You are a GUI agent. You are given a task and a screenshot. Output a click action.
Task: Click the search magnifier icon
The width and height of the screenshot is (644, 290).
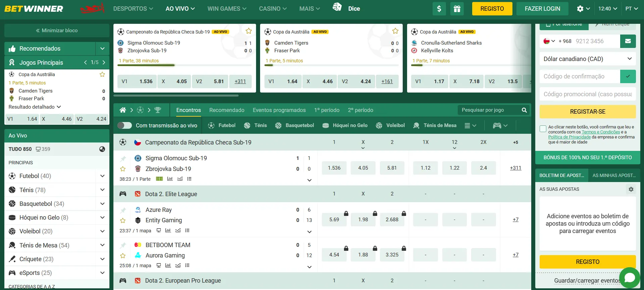[524, 110]
